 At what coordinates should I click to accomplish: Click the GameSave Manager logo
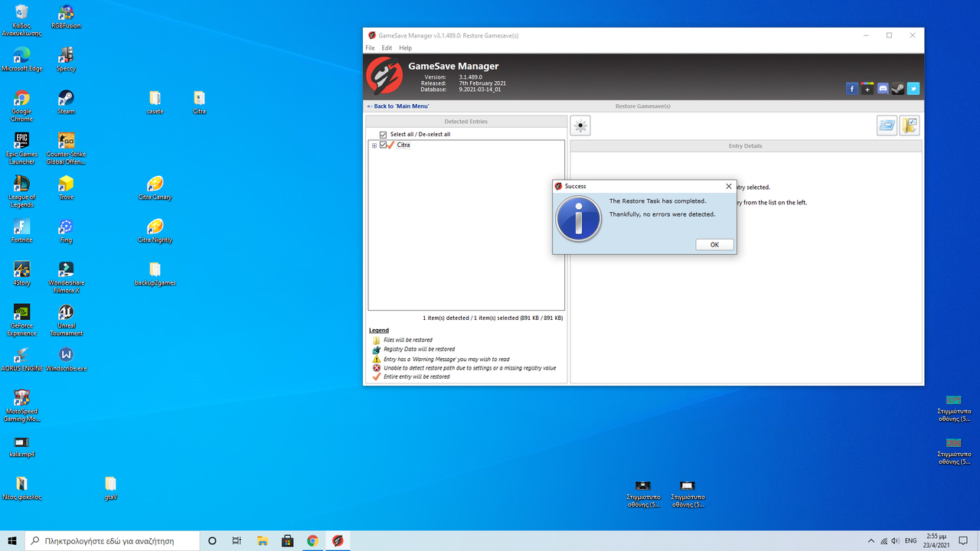[384, 76]
